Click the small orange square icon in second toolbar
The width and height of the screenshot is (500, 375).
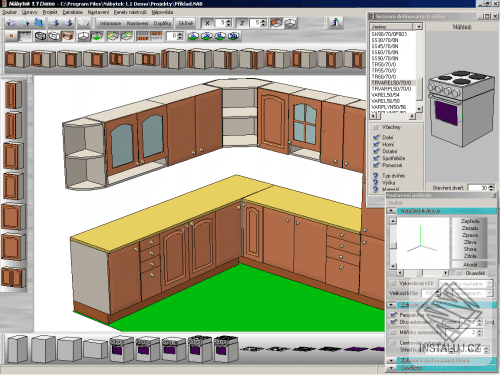coord(11,36)
